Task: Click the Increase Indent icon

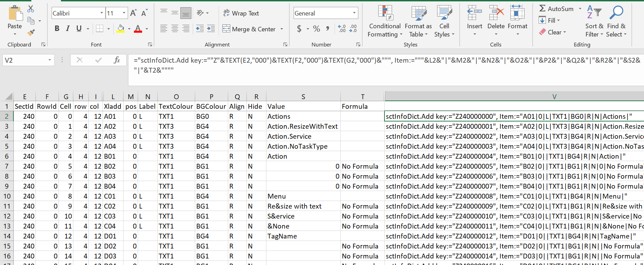Action: (x=211, y=29)
